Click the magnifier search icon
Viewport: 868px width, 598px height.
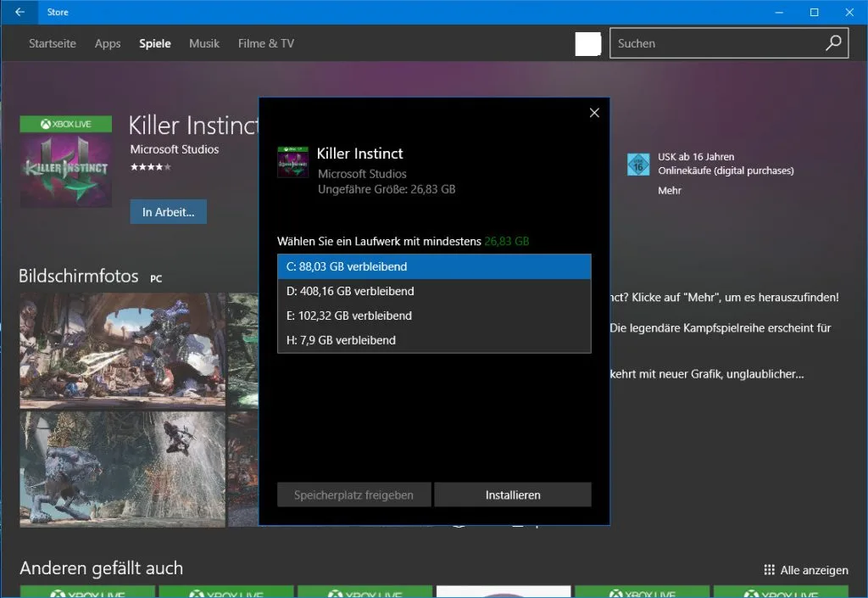coord(834,43)
